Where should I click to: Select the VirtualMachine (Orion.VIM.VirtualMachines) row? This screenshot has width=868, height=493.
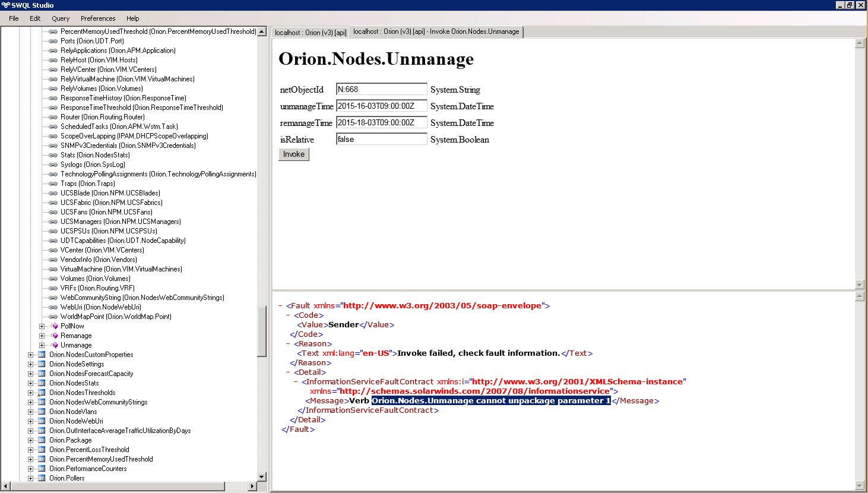[121, 269]
